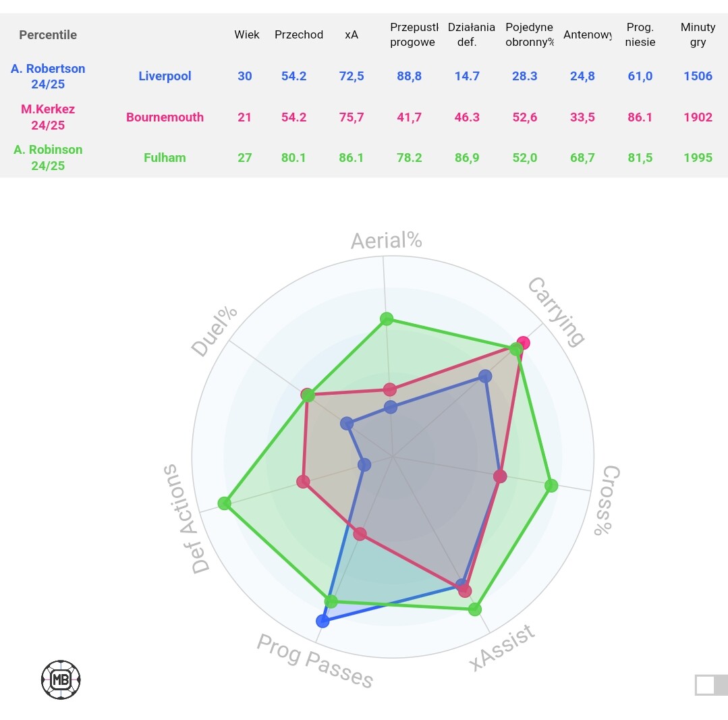
Task: Select the green Cross% data point
Action: [551, 485]
